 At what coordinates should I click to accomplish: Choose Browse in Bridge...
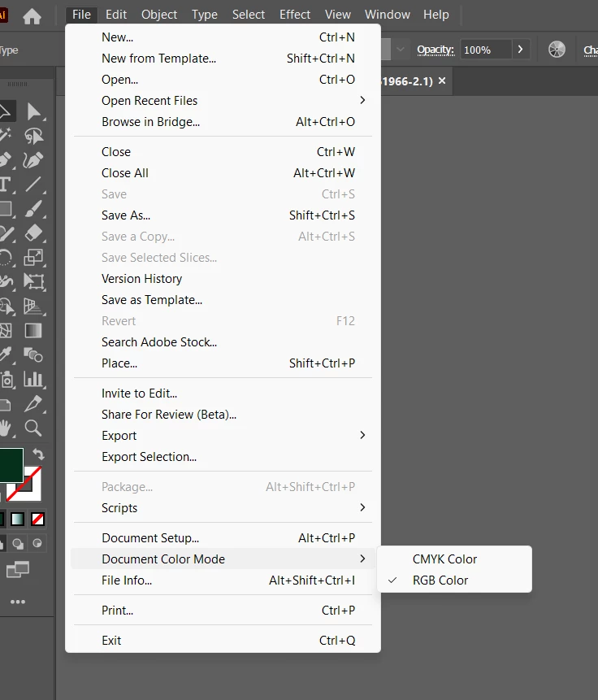(x=223, y=121)
